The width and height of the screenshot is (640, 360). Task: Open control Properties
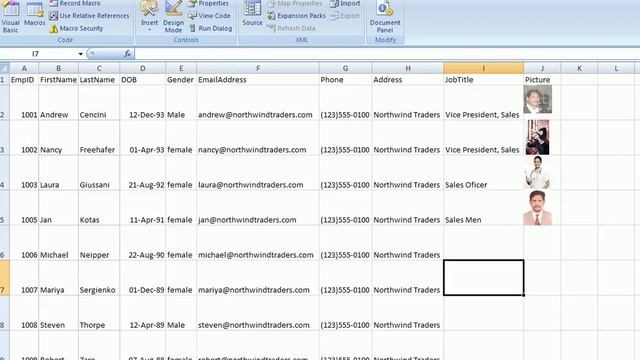click(209, 3)
